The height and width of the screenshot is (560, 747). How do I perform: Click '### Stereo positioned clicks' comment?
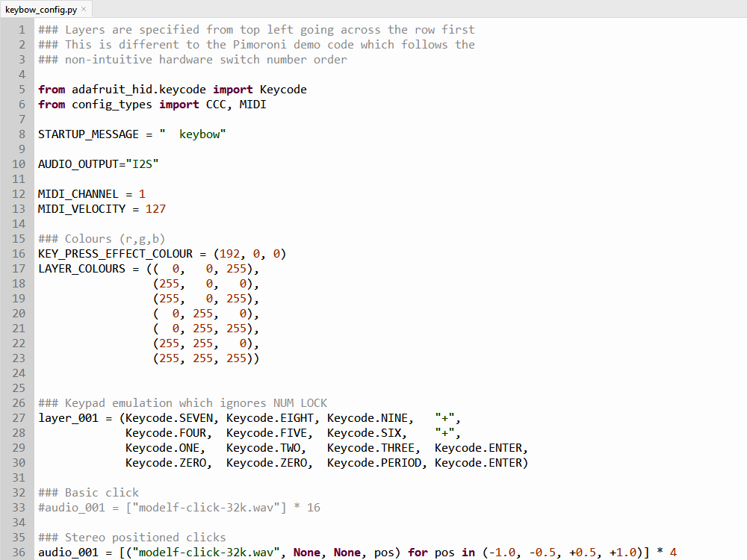click(132, 538)
